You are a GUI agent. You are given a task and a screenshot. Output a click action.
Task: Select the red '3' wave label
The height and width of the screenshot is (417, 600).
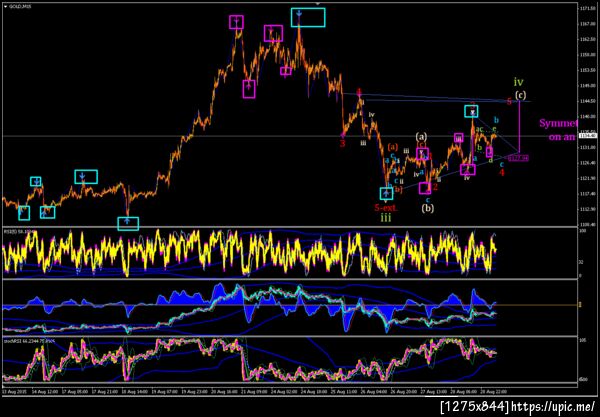click(x=343, y=143)
